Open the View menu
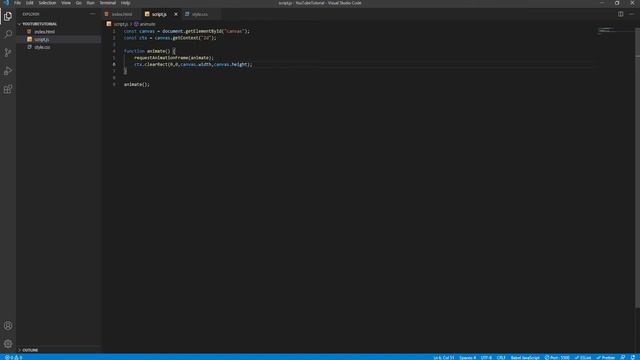 66,3
